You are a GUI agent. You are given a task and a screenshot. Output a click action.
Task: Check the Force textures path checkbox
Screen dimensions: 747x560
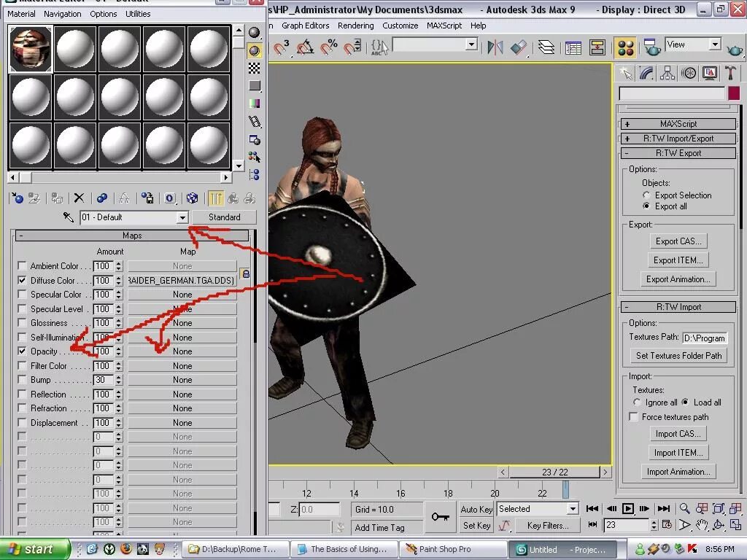click(634, 417)
